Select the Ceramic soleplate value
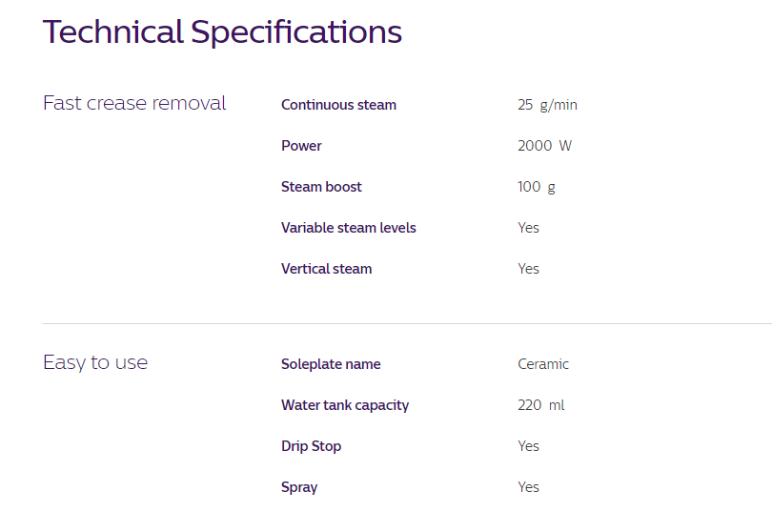 click(543, 364)
